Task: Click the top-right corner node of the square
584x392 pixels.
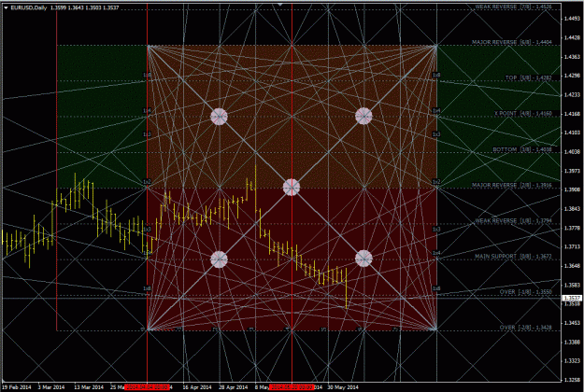Action: click(436, 46)
